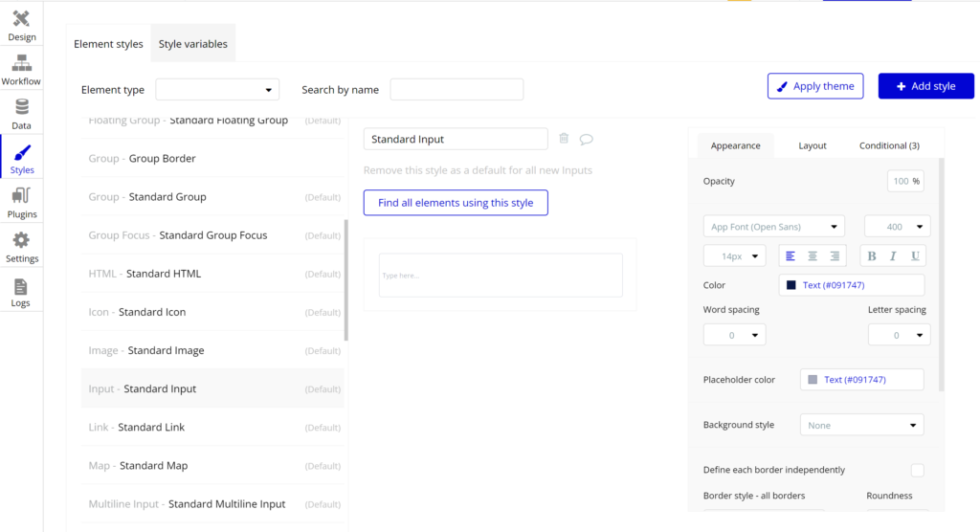This screenshot has height=532, width=980.
Task: Select Standard Image style
Action: [212, 350]
